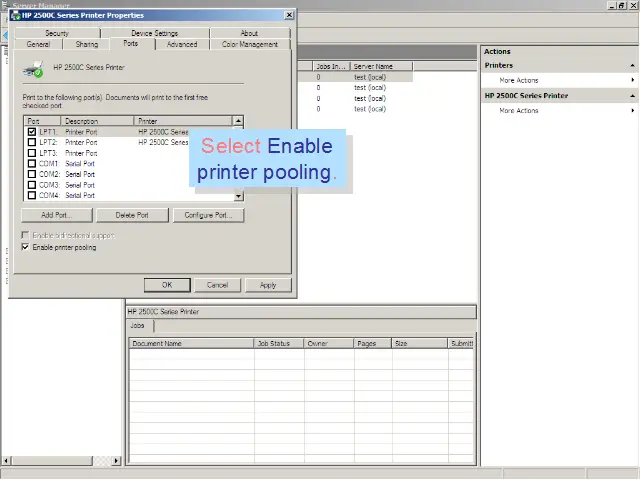Image resolution: width=640 pixels, height=480 pixels.
Task: Check the COM3 serial port checkbox
Action: [x=32, y=185]
